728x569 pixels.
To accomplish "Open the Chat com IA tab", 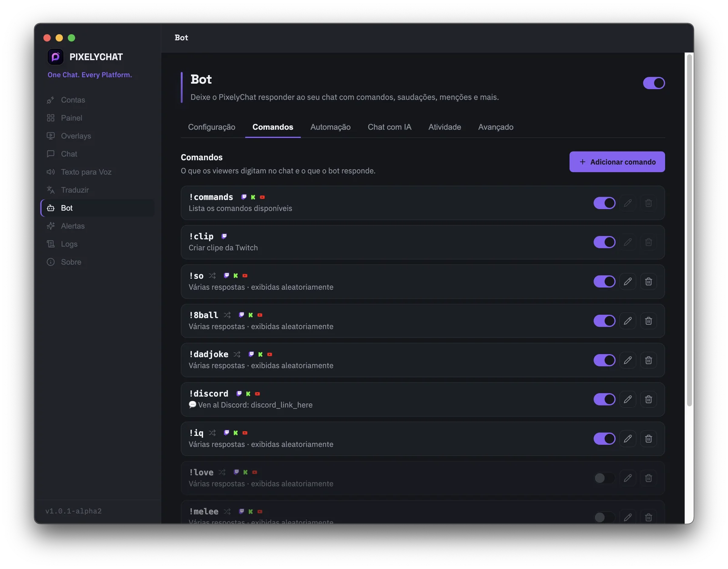I will pyautogui.click(x=389, y=127).
